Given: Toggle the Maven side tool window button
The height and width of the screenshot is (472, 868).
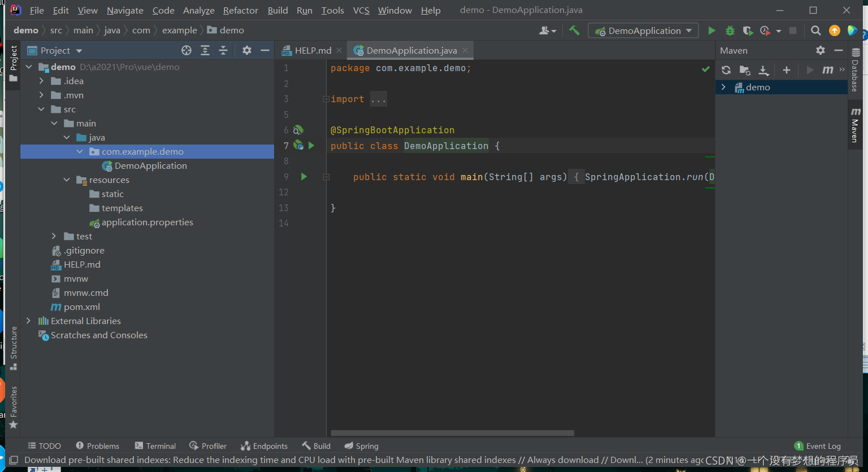Looking at the screenshot, I should (855, 125).
